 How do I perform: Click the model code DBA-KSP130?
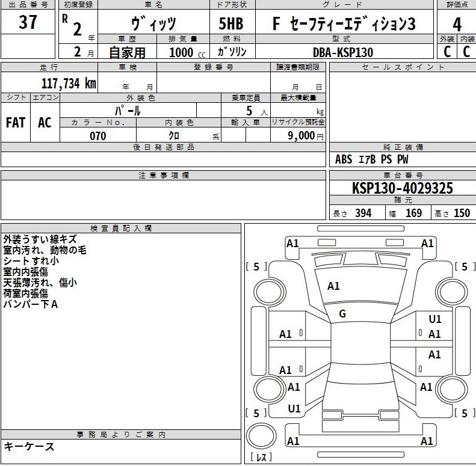click(x=343, y=52)
